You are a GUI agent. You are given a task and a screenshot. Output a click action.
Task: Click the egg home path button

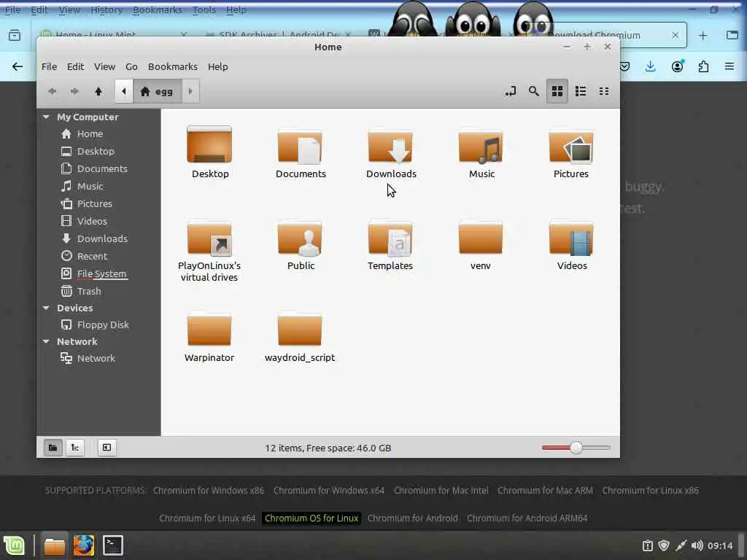157,91
